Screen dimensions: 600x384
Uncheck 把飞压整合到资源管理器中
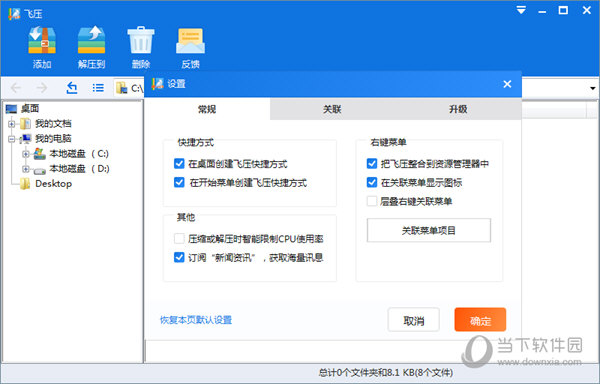[x=372, y=164]
